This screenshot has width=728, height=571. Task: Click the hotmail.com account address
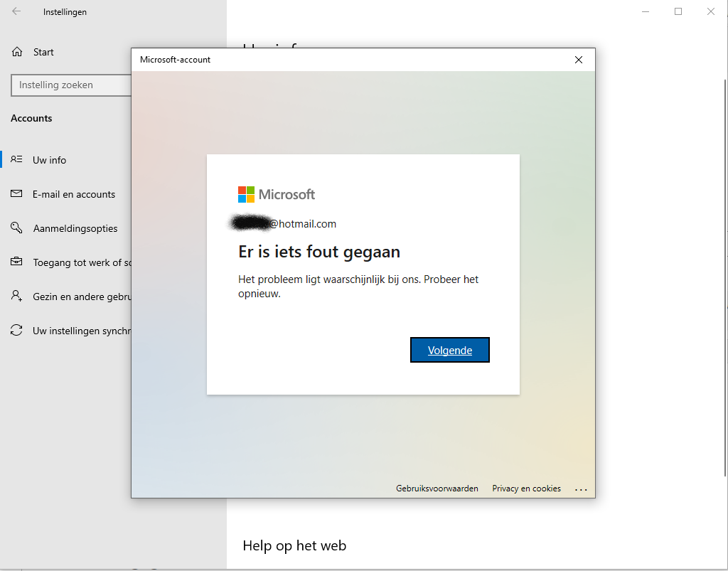click(284, 224)
